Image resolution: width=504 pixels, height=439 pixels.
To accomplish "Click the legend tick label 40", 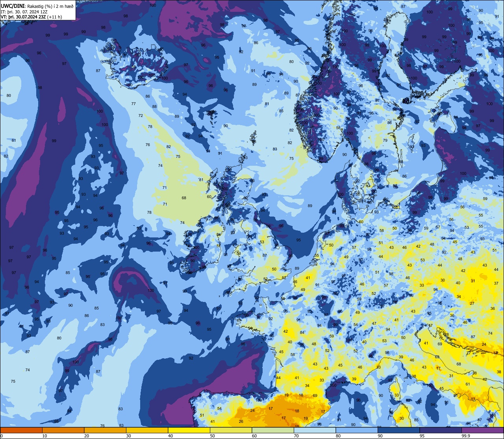I will point(170,436).
